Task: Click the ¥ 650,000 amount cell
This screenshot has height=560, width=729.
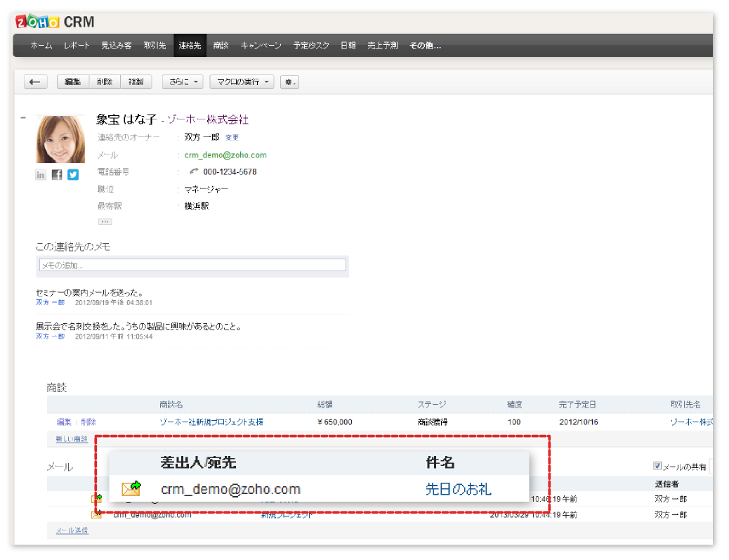Action: [x=335, y=422]
